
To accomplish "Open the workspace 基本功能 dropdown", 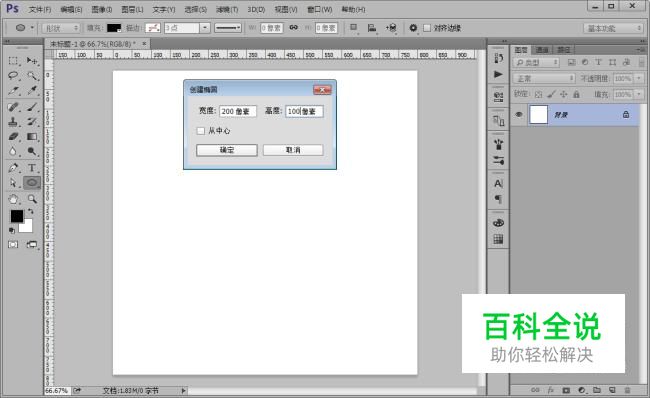I will pos(613,28).
